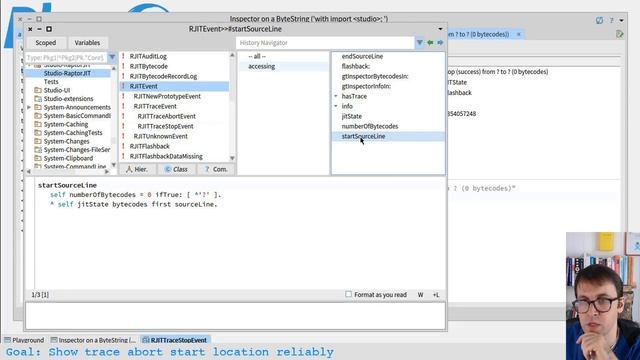Select the gtInspectorBytecodesIn: method
The image size is (640, 360).
pos(375,76)
